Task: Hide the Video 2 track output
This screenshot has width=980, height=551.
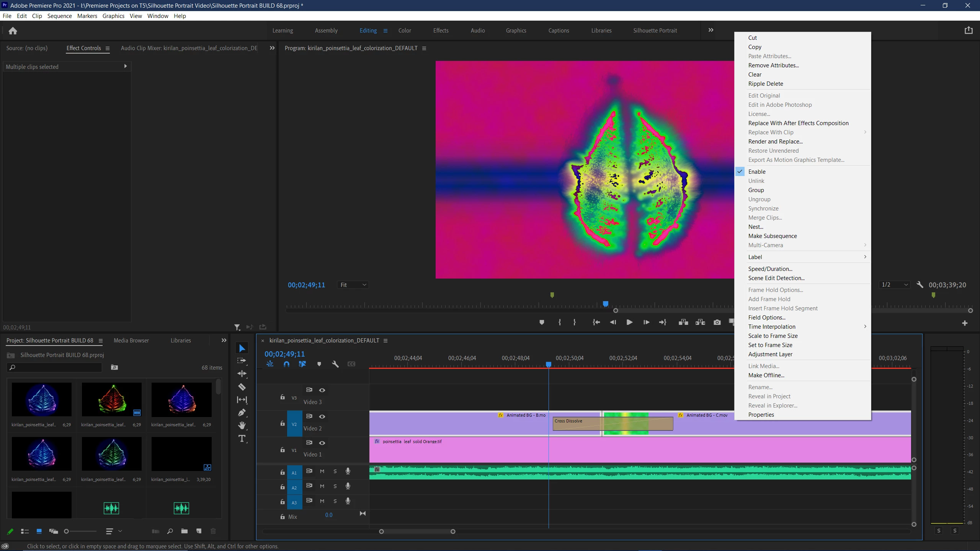Action: point(322,416)
